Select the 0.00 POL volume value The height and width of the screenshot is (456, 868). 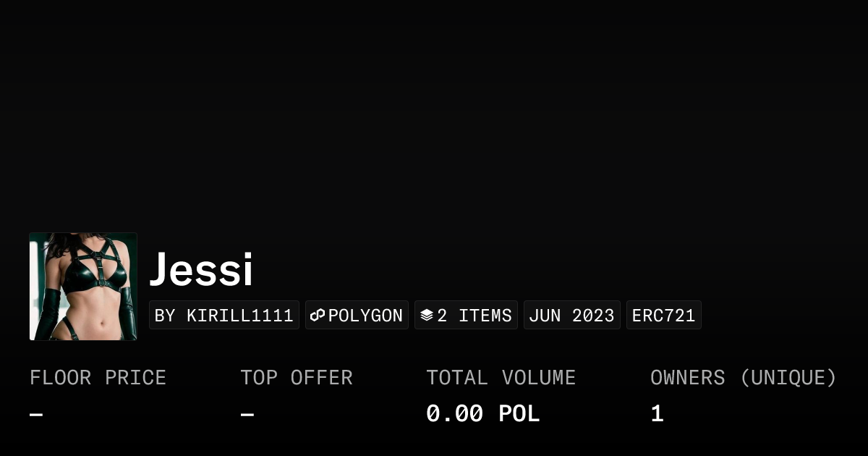pyautogui.click(x=482, y=413)
